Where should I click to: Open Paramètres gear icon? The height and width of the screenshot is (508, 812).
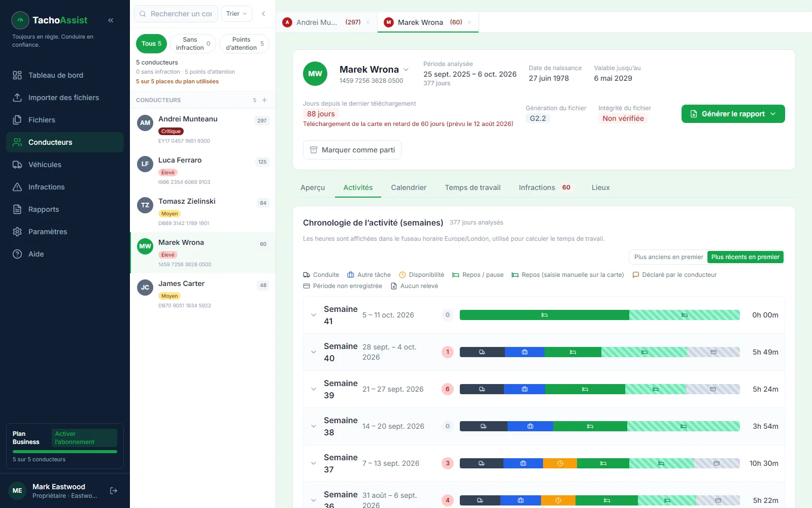pos(17,232)
